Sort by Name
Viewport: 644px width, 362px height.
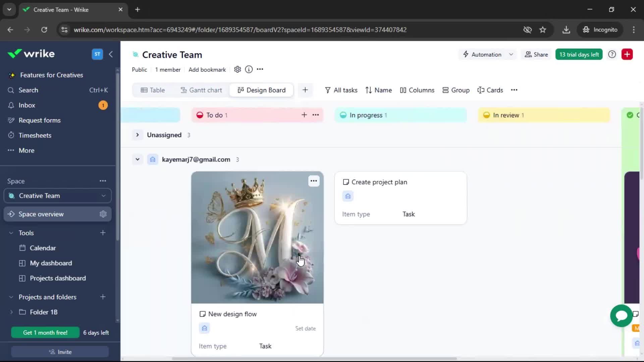378,90
